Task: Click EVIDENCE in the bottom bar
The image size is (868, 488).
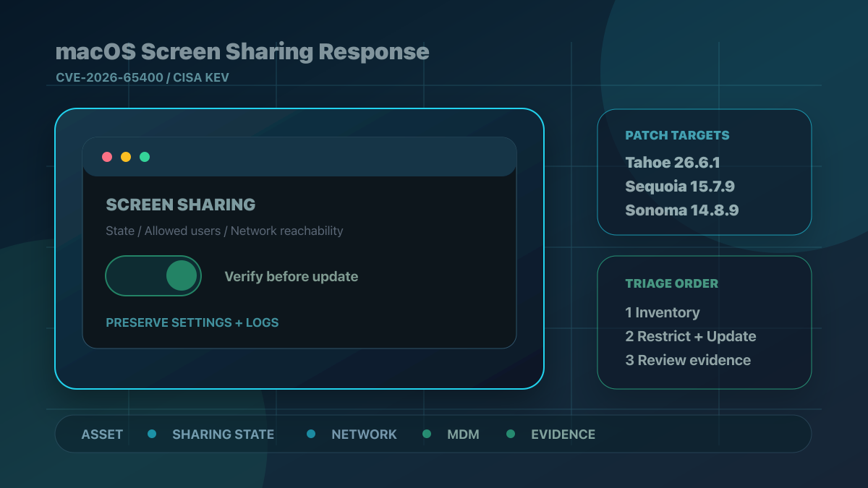Action: coord(563,435)
